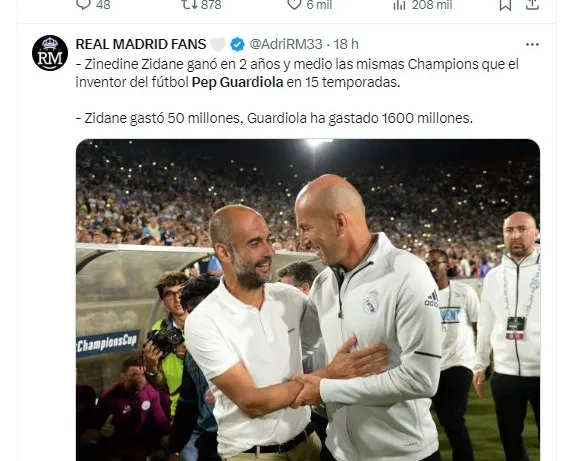The image size is (573, 461).
Task: Visit the @AdriRM33 handle profile
Action: click(285, 44)
